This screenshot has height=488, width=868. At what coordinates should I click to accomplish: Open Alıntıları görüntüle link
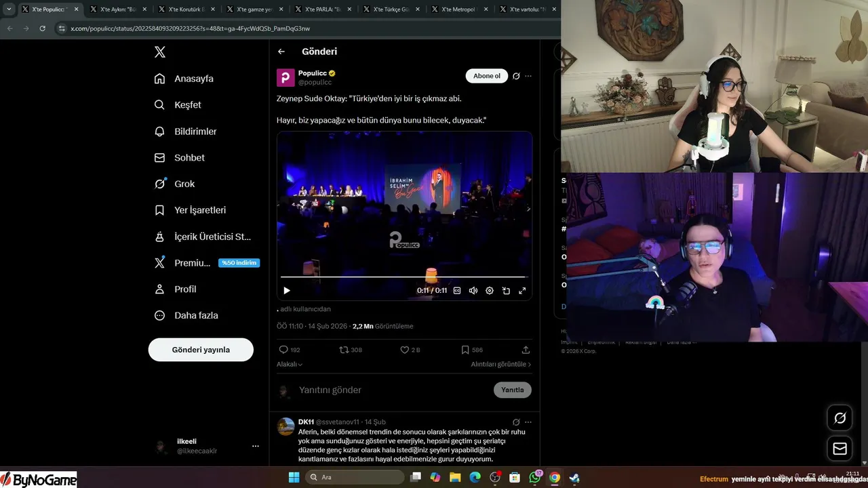point(501,364)
